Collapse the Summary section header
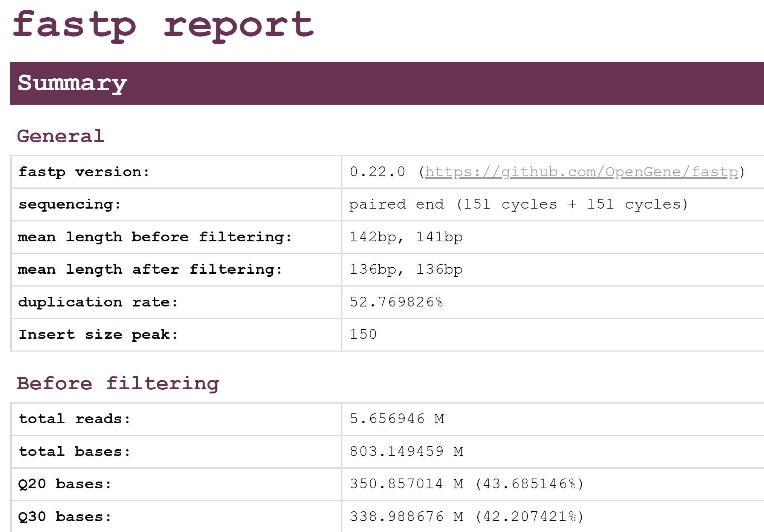Image resolution: width=764 pixels, height=532 pixels. tap(72, 83)
